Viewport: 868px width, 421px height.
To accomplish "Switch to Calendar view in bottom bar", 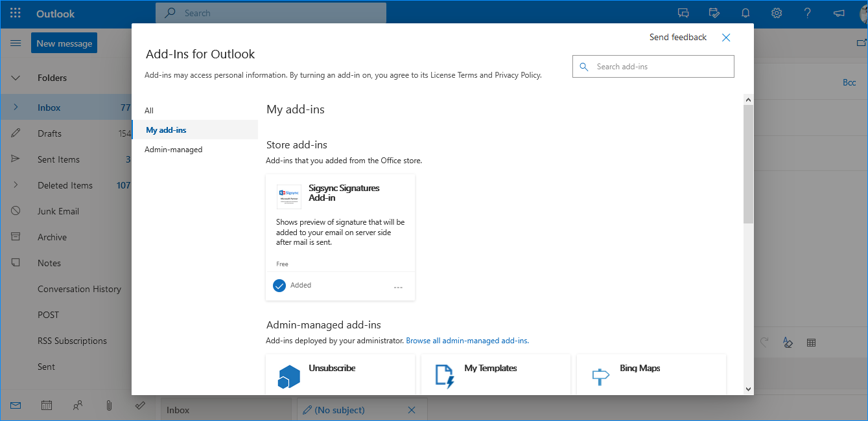I will click(47, 405).
